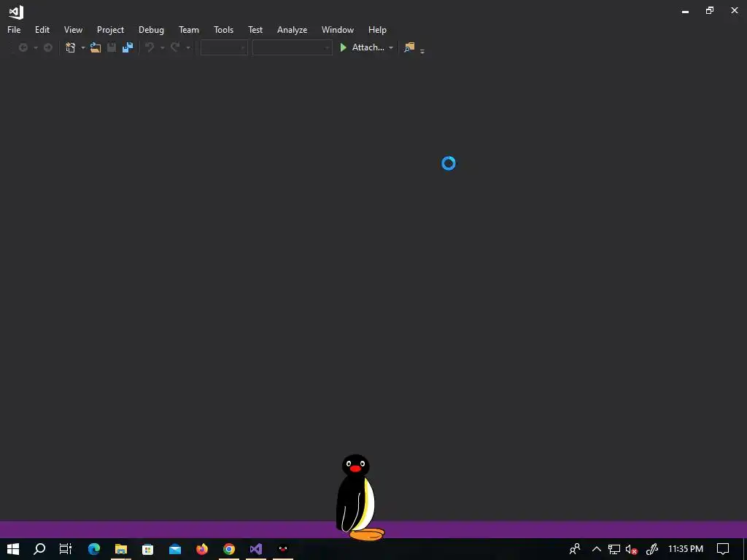747x560 pixels.
Task: Launch Firefox from the taskbar
Action: point(202,549)
